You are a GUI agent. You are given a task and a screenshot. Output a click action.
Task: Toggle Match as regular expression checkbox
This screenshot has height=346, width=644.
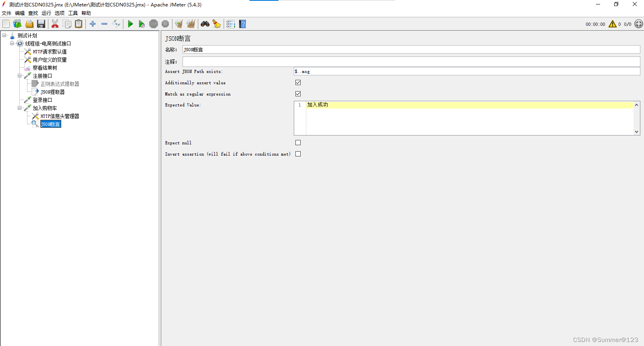coord(298,94)
